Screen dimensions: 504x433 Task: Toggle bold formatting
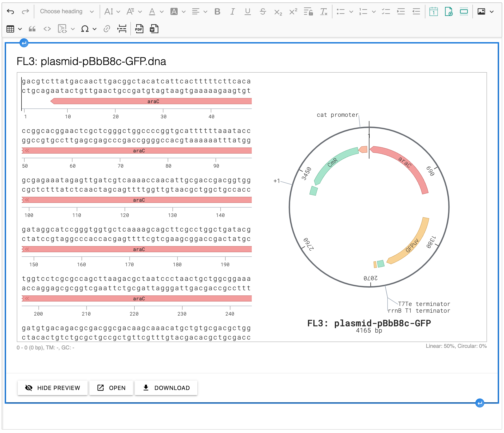pos(218,11)
